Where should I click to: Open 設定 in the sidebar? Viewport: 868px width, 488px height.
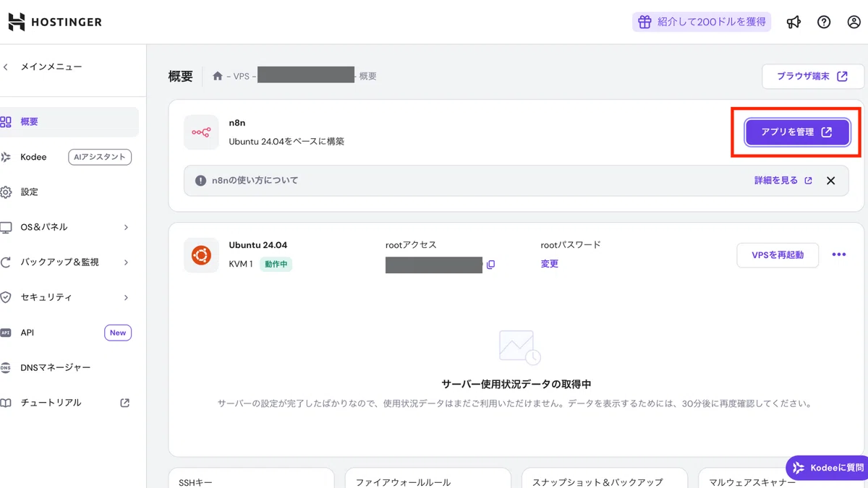(30, 192)
